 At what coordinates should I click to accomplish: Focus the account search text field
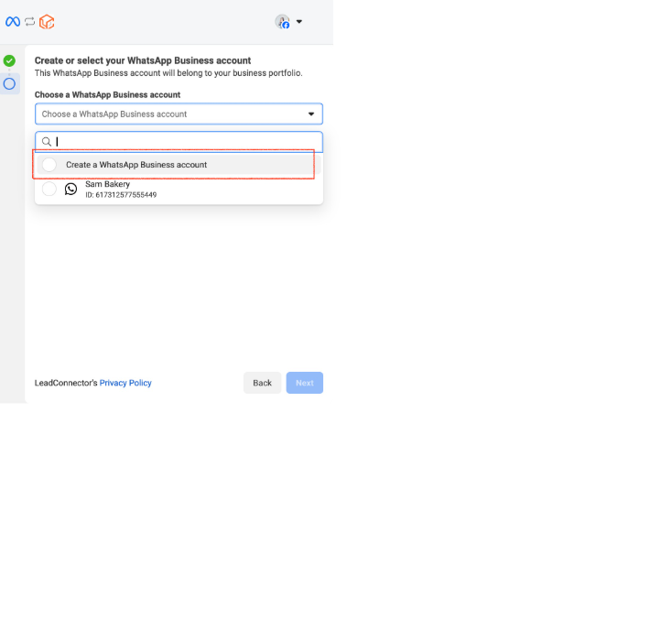[x=179, y=142]
